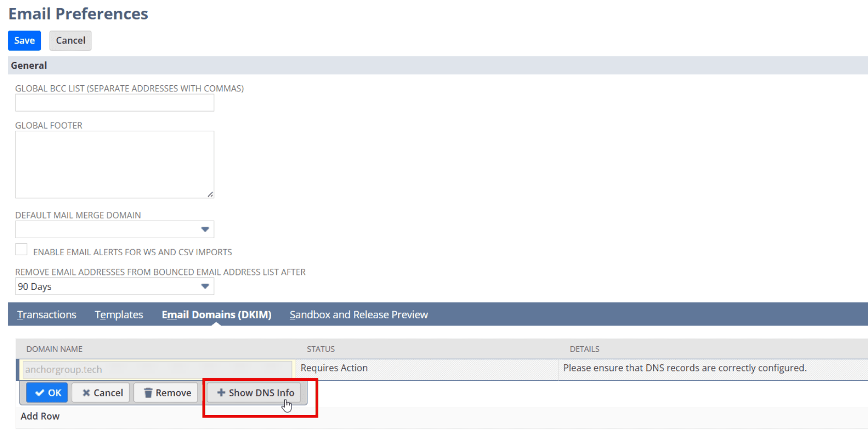Focus the Global Footer text area
Viewport: 868px width, 432px height.
(115, 164)
